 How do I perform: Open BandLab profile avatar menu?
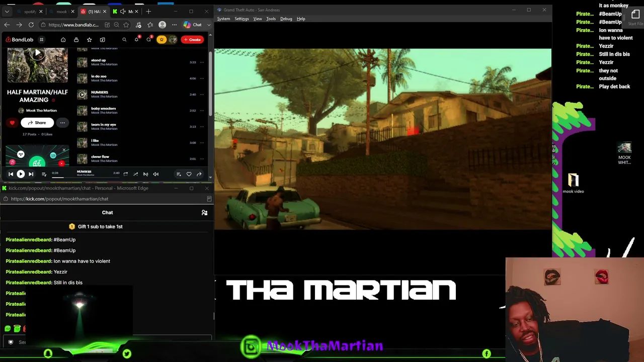173,40
